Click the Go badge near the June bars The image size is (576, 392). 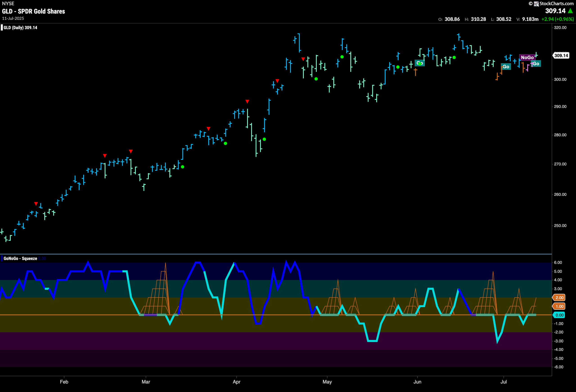(x=420, y=63)
